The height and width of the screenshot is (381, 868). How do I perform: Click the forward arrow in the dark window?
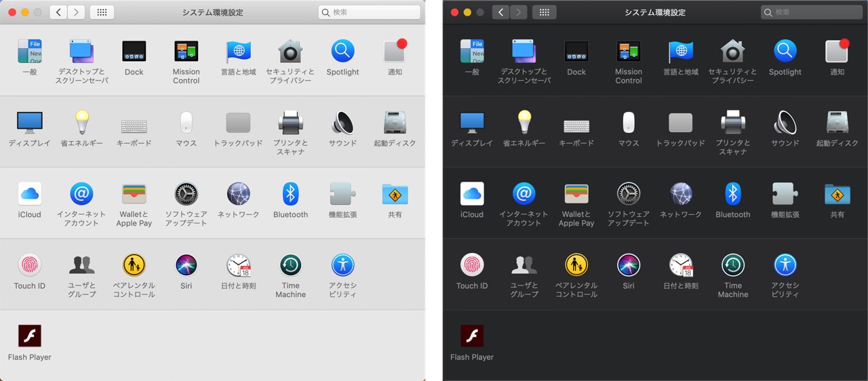pyautogui.click(x=518, y=12)
